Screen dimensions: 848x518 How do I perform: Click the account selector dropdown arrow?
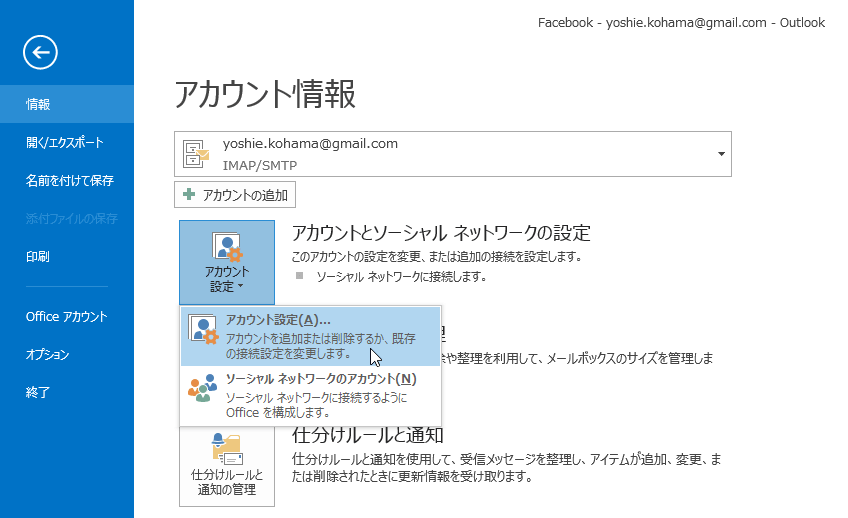(x=721, y=154)
